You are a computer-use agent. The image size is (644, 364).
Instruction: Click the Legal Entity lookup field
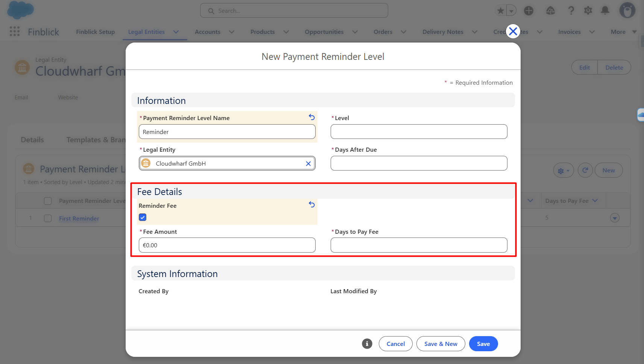pyautogui.click(x=227, y=163)
